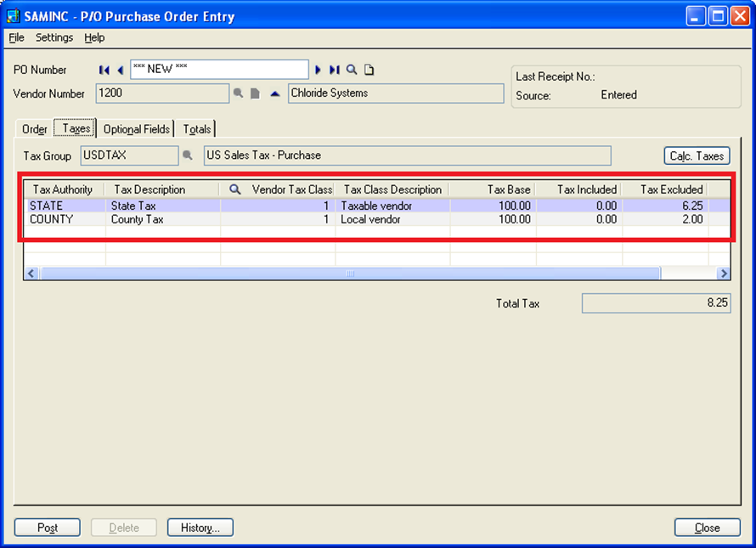Click the County Tax description cell
The height and width of the screenshot is (548, 756).
[163, 219]
